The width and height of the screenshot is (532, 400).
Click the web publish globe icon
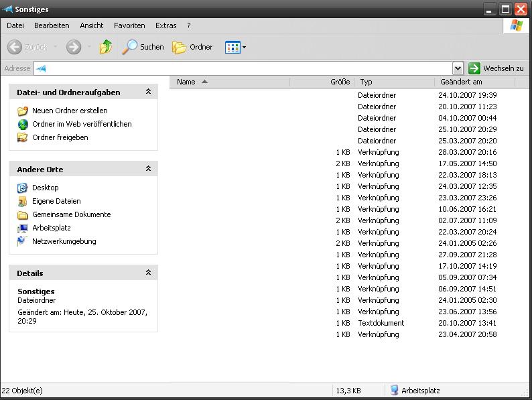(23, 125)
